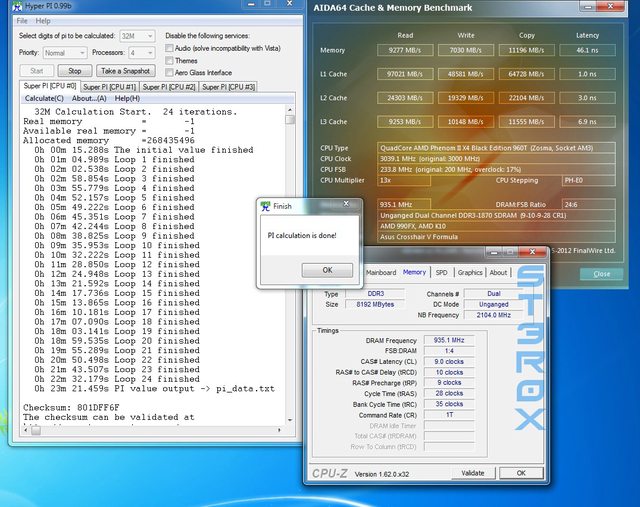Click L1 Cache Read value 97021 MB/s

404,74
